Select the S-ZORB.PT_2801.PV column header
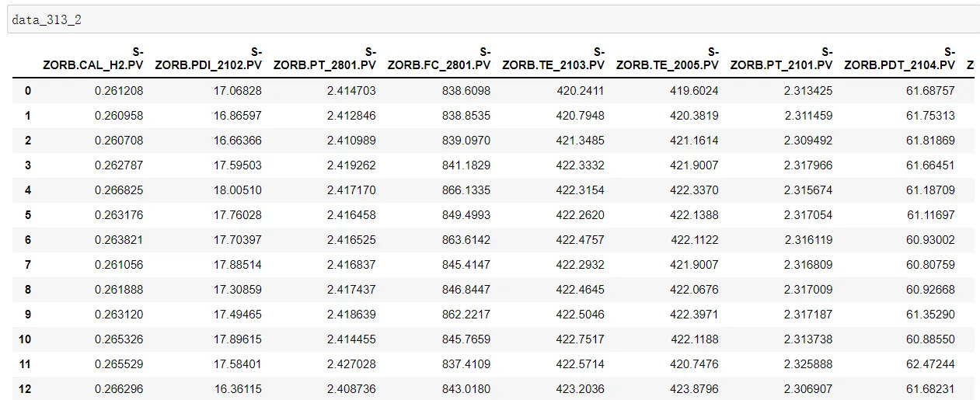The image size is (980, 400). (325, 58)
